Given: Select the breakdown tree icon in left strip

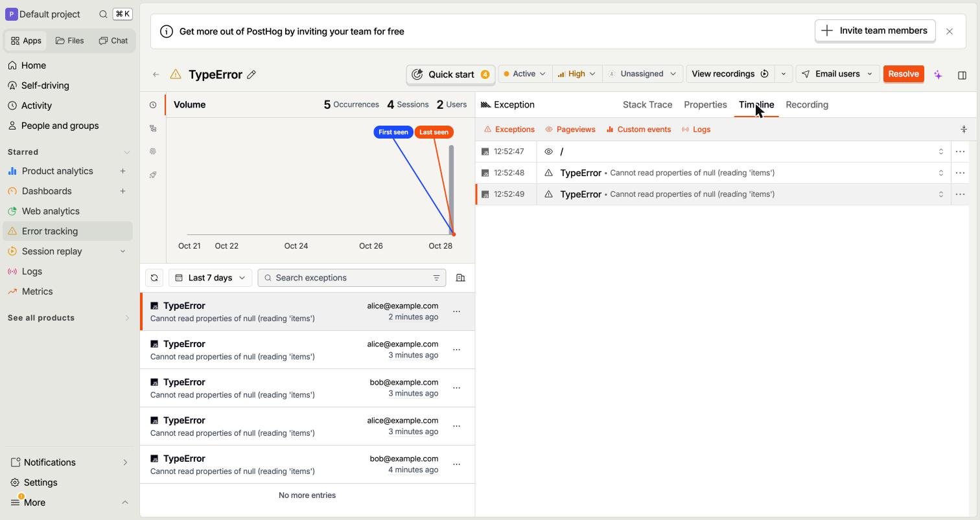Looking at the screenshot, I should (x=153, y=128).
